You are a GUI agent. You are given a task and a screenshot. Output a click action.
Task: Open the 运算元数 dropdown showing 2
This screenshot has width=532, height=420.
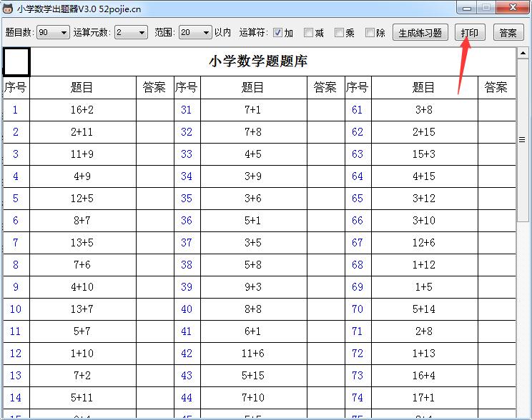point(131,33)
